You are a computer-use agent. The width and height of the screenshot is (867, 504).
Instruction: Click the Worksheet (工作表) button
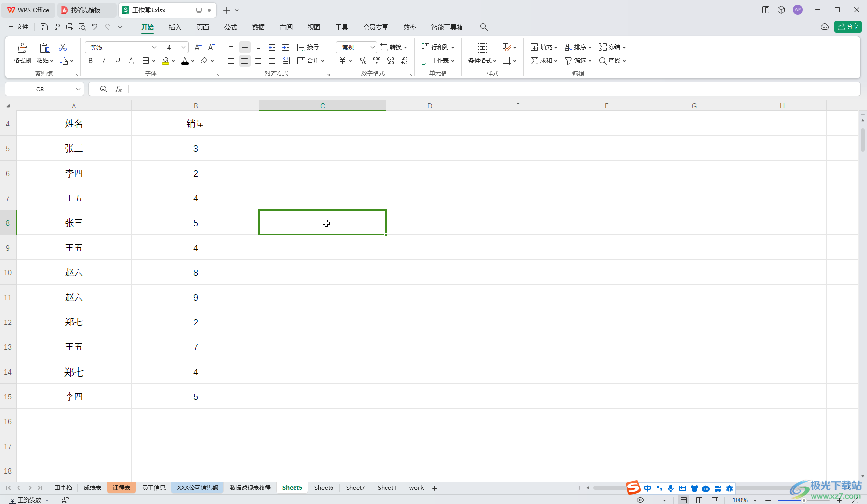point(438,61)
